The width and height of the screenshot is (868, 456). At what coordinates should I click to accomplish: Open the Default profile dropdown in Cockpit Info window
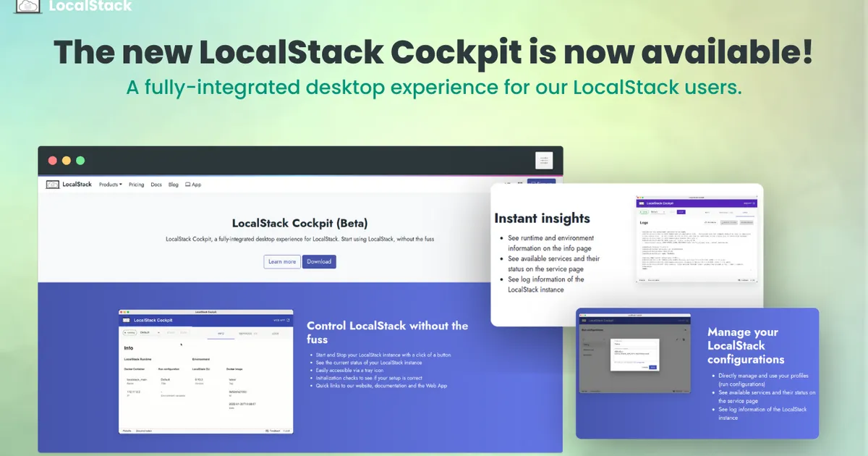[x=150, y=333]
